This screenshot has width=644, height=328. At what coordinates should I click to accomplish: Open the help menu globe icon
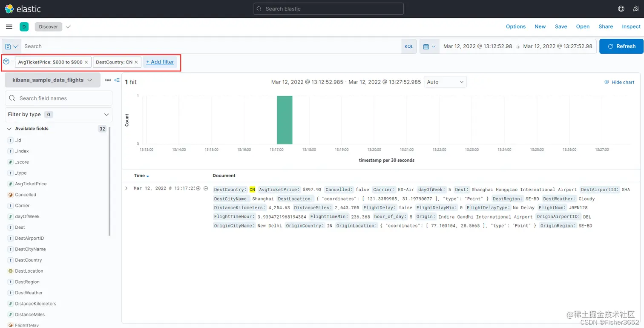(621, 9)
